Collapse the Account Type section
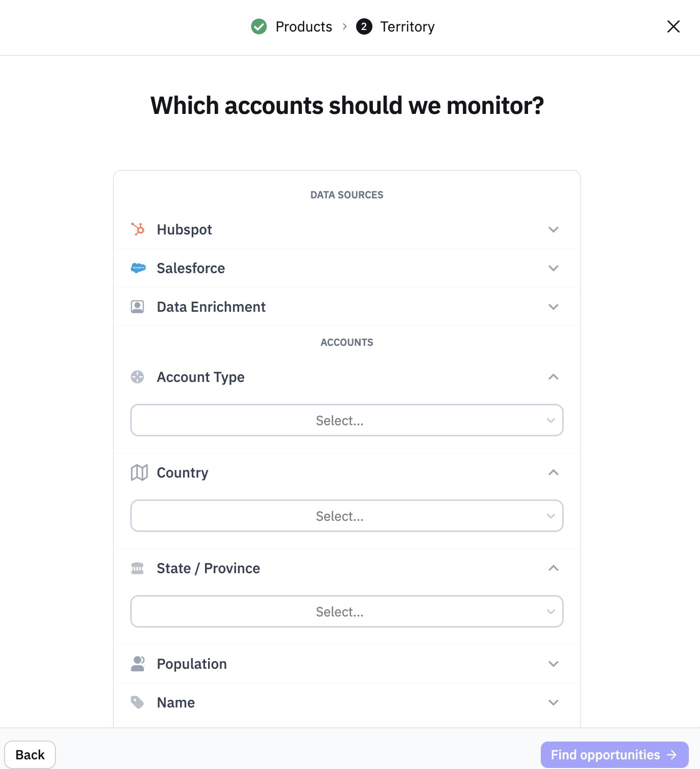 pos(553,377)
